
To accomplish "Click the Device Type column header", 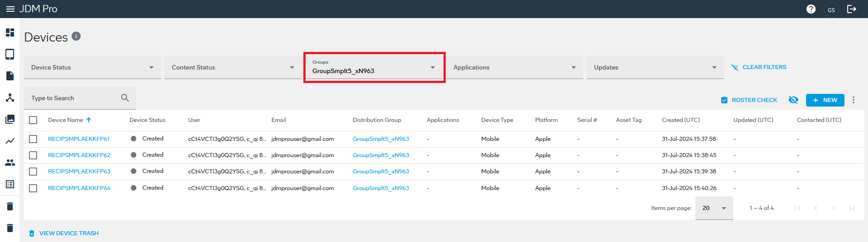I will pos(497,120).
